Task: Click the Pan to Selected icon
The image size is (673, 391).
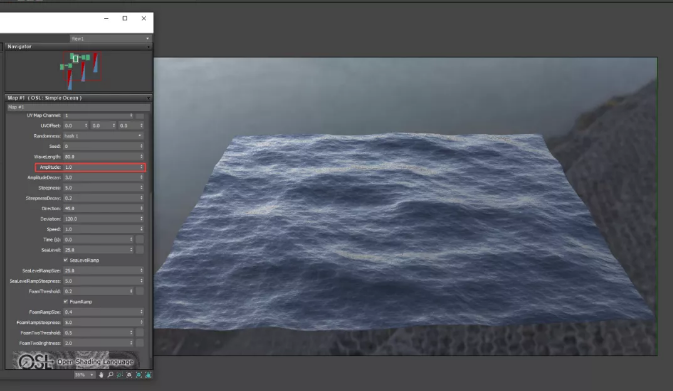Action: tap(148, 375)
